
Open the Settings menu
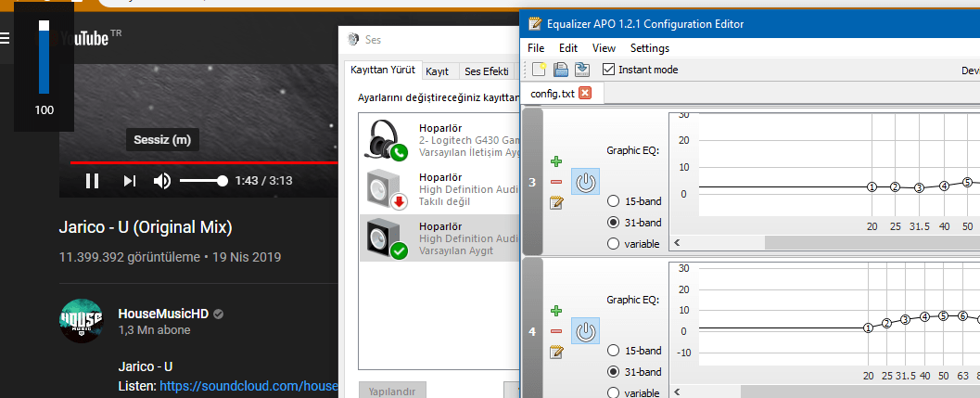[649, 48]
